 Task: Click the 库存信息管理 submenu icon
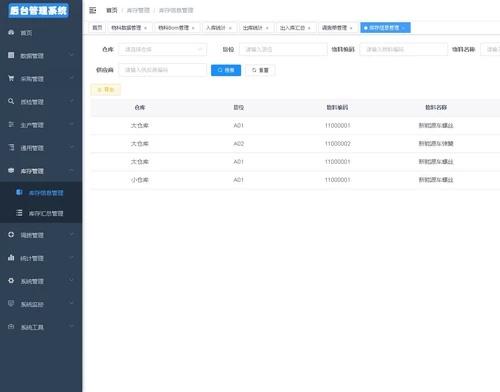click(19, 192)
